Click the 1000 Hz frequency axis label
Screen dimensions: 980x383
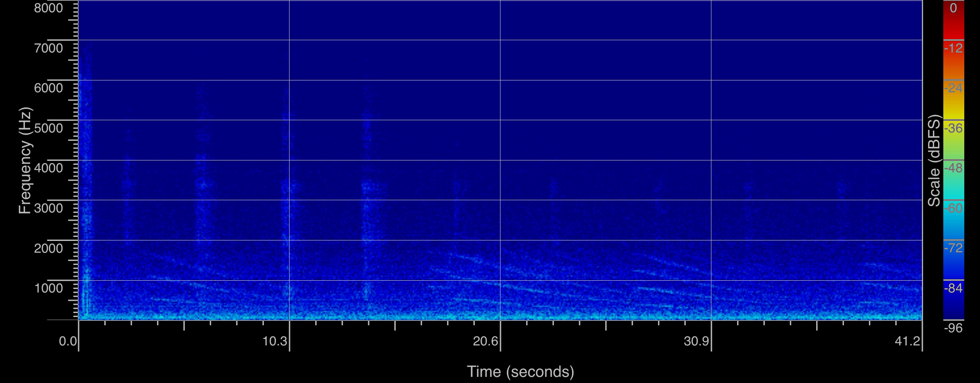point(48,288)
